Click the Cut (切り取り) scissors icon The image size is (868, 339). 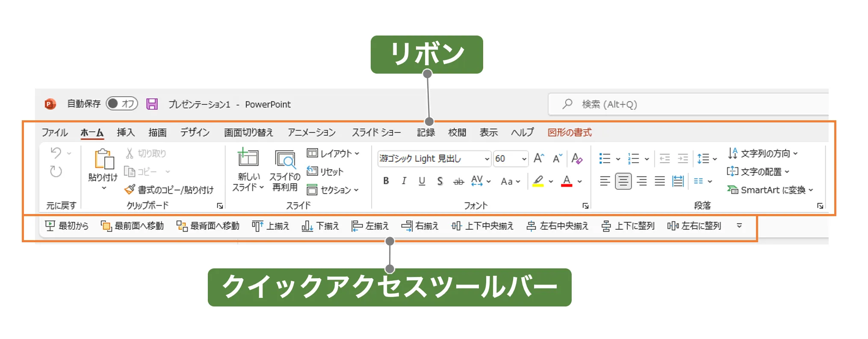pyautogui.click(x=130, y=153)
